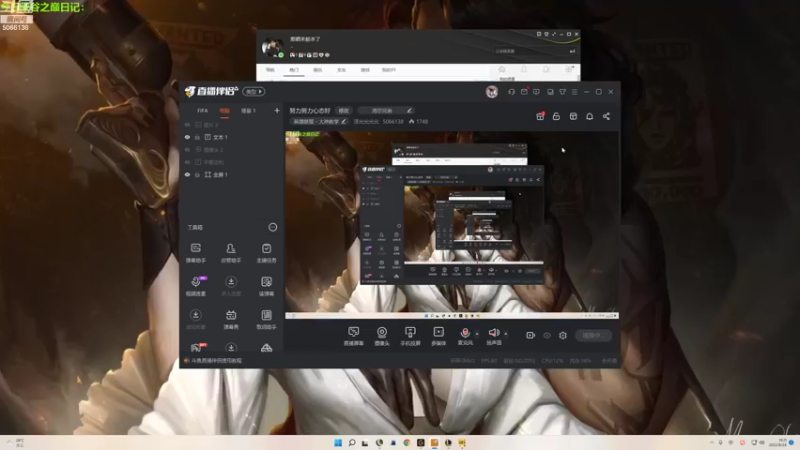Image resolution: width=800 pixels, height=450 pixels.
Task: Open the bottom-row download tool icon
Action: pos(231,348)
